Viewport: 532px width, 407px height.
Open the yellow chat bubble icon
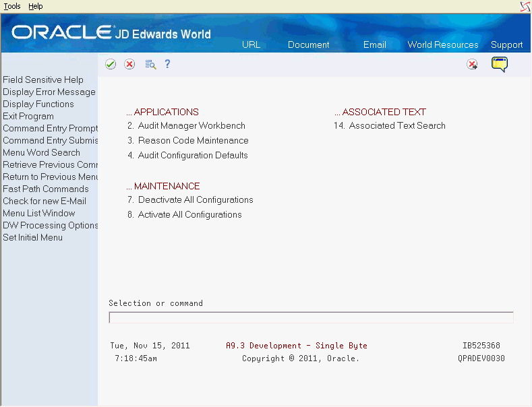pos(500,64)
